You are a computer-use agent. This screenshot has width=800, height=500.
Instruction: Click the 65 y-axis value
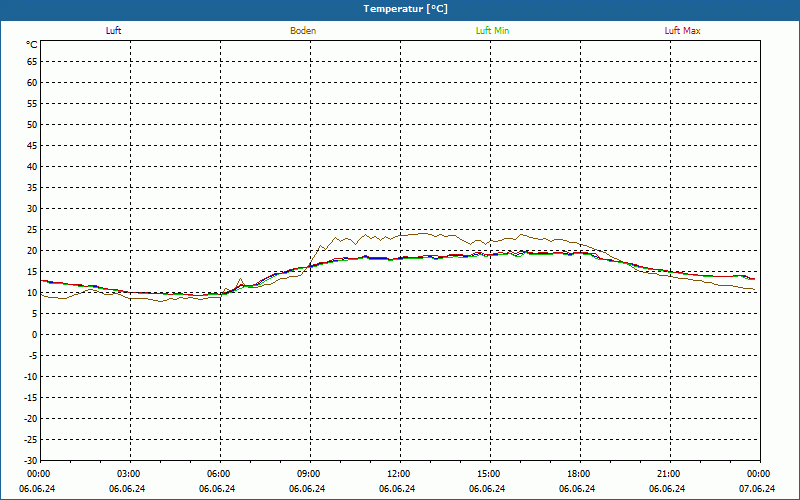pyautogui.click(x=32, y=62)
